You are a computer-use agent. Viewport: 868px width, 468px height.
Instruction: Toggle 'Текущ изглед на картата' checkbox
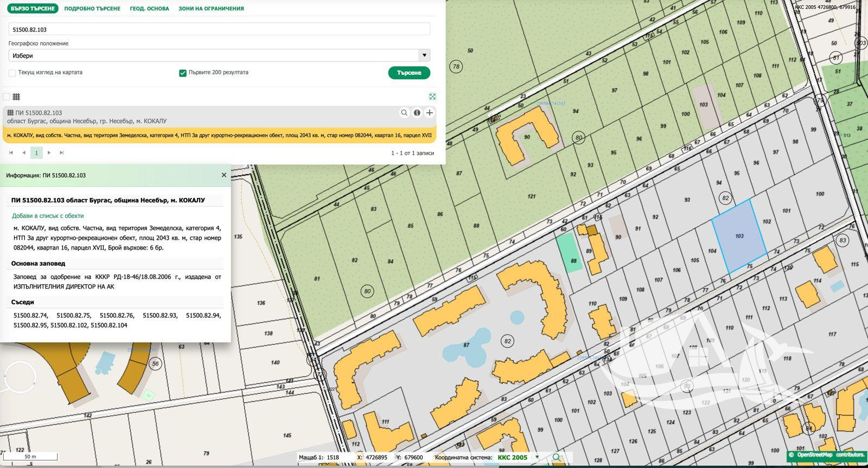(12, 73)
